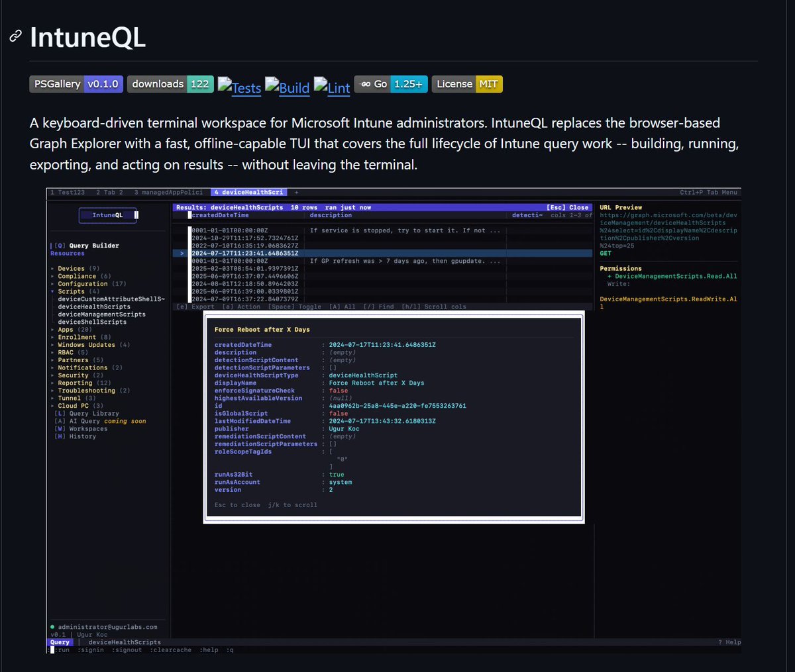Click the ':clearcache' command in status bar
The height and width of the screenshot is (672, 795).
point(170,650)
